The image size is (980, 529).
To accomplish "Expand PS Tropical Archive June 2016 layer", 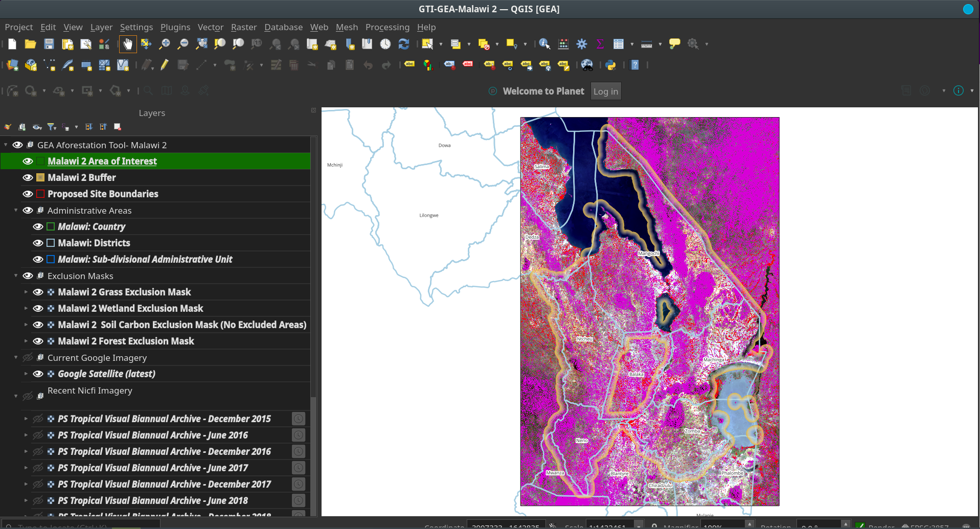I will pyautogui.click(x=26, y=435).
